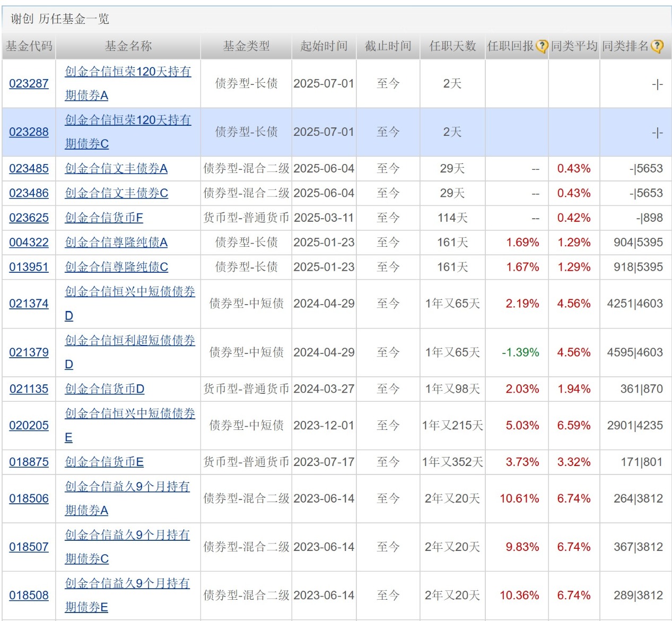Open fund code link 018875
Viewport: 672px width, 621px height.
click(29, 462)
